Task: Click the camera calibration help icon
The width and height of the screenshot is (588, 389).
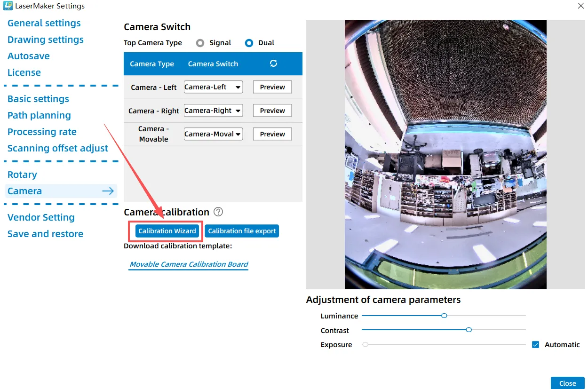Action: pyautogui.click(x=218, y=212)
